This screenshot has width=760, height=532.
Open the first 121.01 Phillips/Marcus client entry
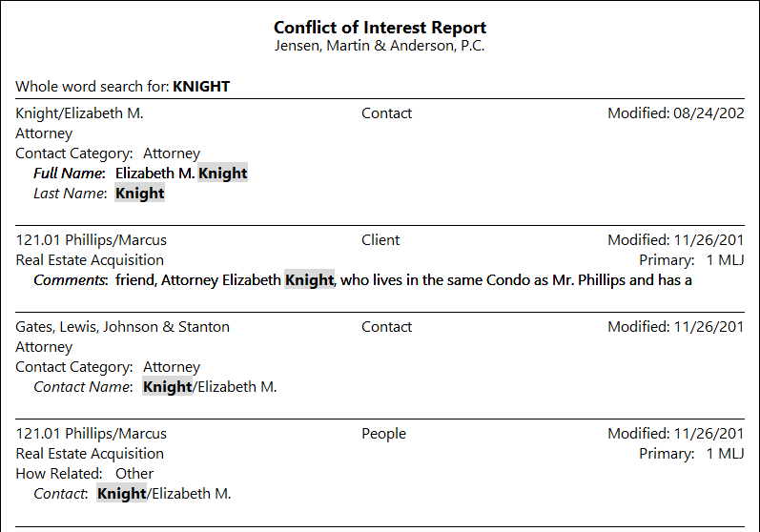pyautogui.click(x=92, y=240)
